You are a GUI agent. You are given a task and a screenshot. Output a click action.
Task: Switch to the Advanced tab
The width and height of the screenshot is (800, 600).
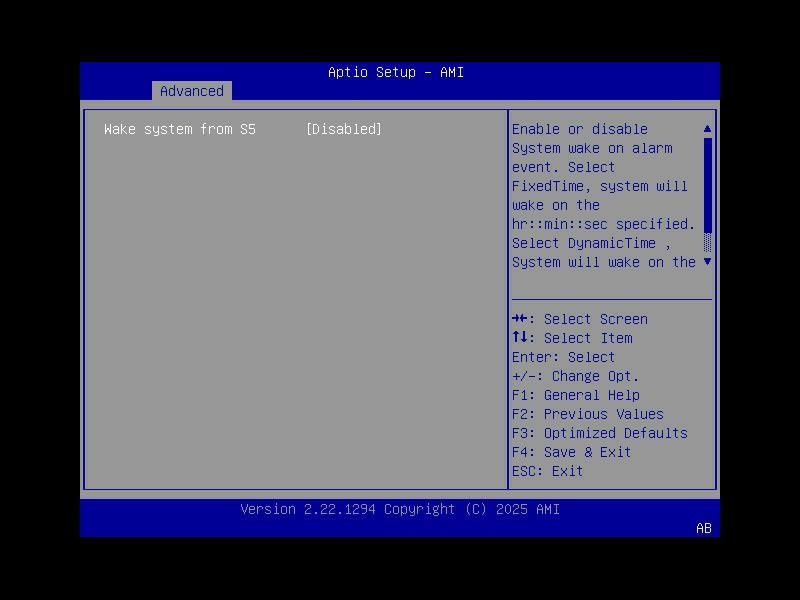click(x=191, y=91)
